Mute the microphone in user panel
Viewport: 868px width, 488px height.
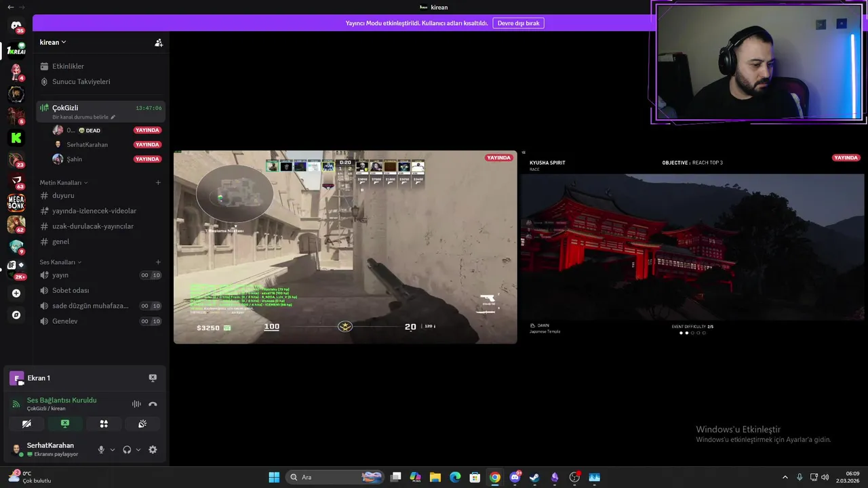tap(101, 449)
